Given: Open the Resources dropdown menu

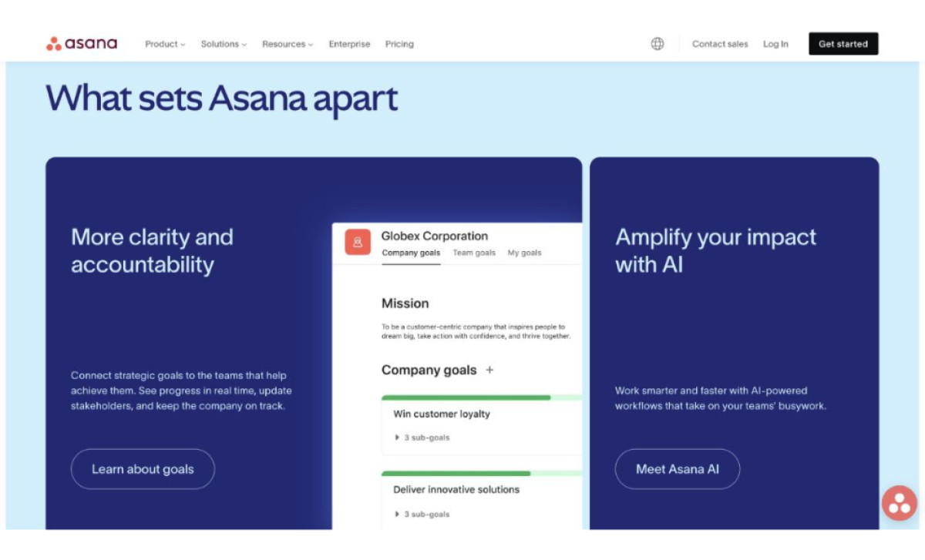Looking at the screenshot, I should (x=286, y=44).
